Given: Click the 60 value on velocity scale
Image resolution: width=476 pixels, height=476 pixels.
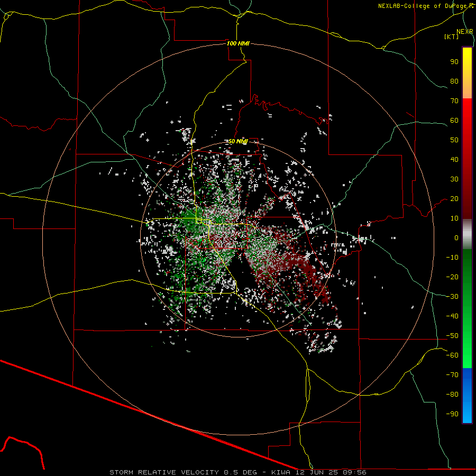Looking at the screenshot, I should [x=454, y=121].
